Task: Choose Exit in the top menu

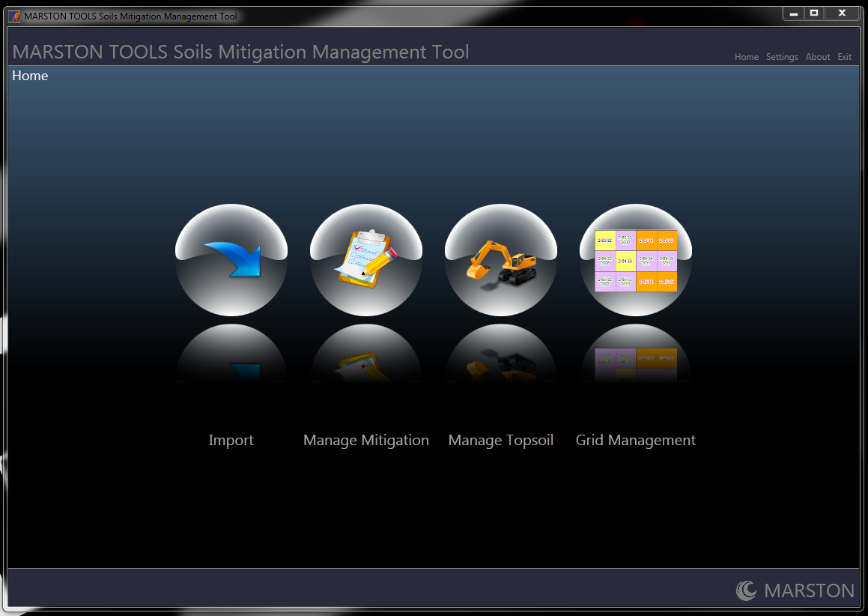Action: (x=844, y=56)
